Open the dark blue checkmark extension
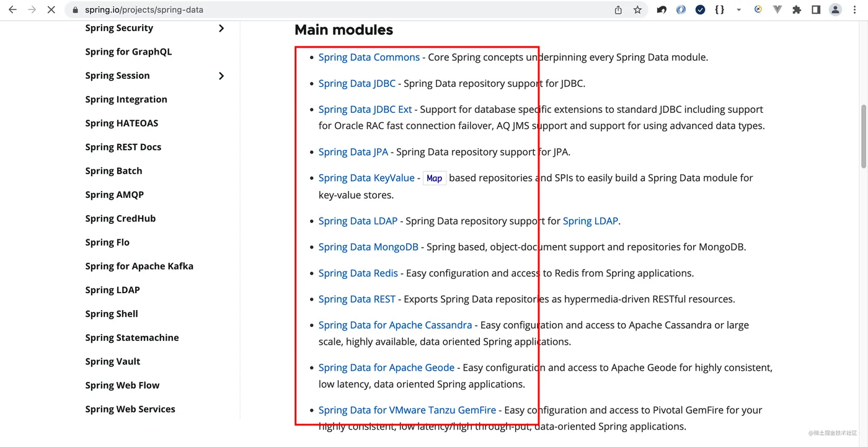 [700, 10]
